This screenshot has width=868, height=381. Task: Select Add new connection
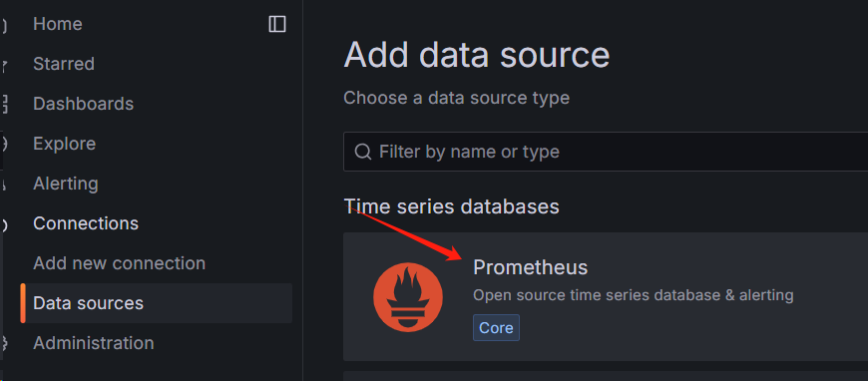[119, 263]
